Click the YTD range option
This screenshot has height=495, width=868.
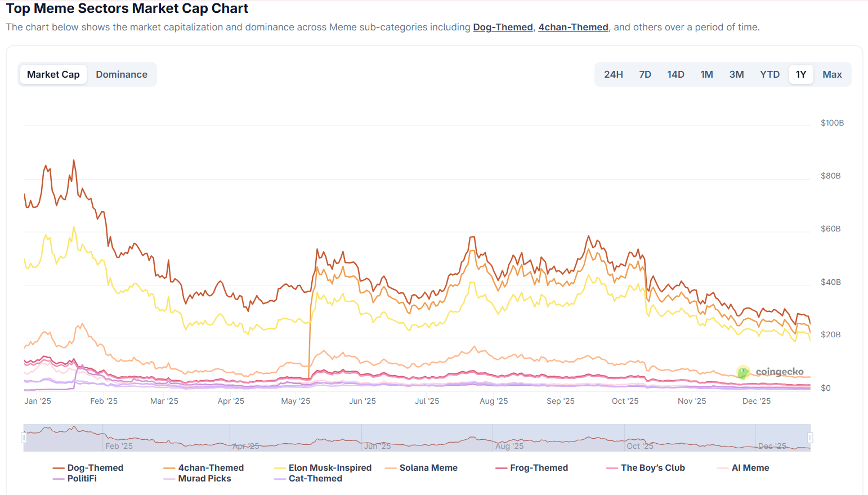coord(769,74)
